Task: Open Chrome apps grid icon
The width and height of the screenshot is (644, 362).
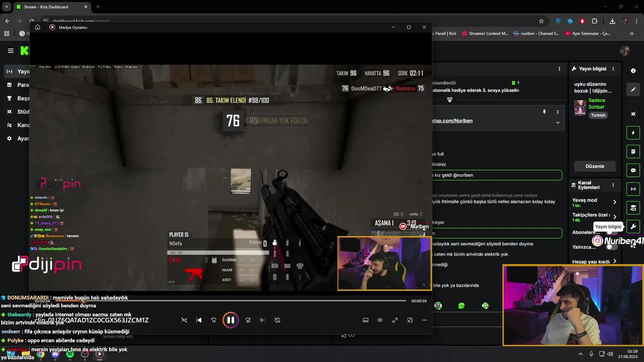Action: coord(7,34)
